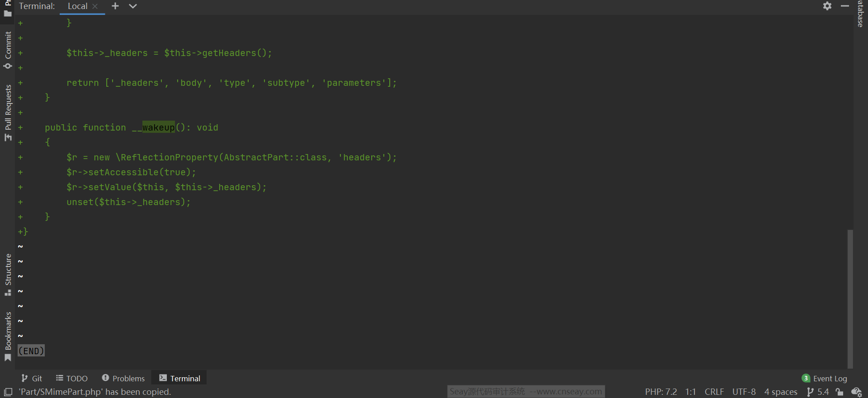The width and height of the screenshot is (868, 398).
Task: Change CRLF line separator
Action: pyautogui.click(x=714, y=392)
